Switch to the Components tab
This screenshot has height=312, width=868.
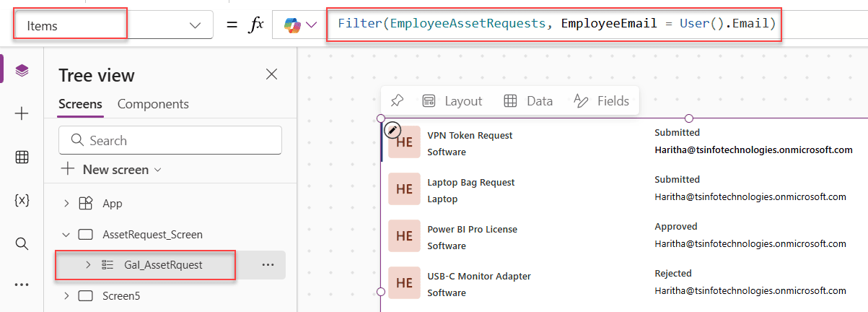[153, 104]
